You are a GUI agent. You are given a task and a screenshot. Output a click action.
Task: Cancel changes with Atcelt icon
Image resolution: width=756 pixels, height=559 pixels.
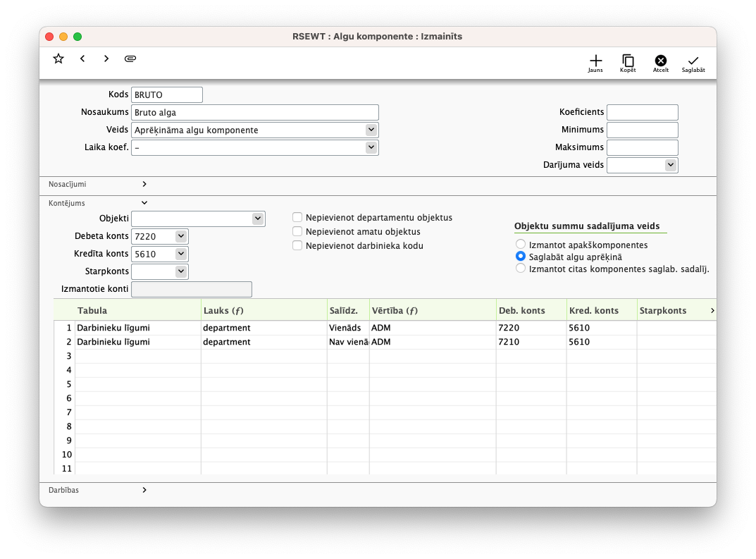[x=661, y=63]
